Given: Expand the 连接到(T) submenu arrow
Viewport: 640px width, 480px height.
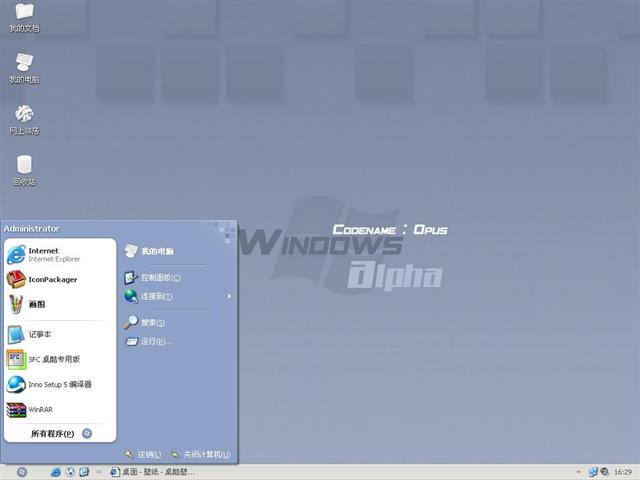Looking at the screenshot, I should 229,296.
